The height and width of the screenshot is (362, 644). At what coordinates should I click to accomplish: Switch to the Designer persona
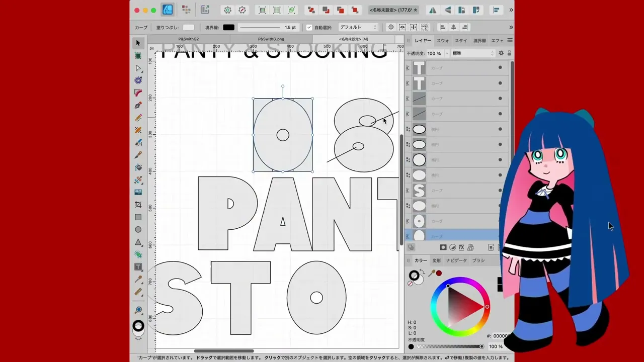[x=168, y=10]
